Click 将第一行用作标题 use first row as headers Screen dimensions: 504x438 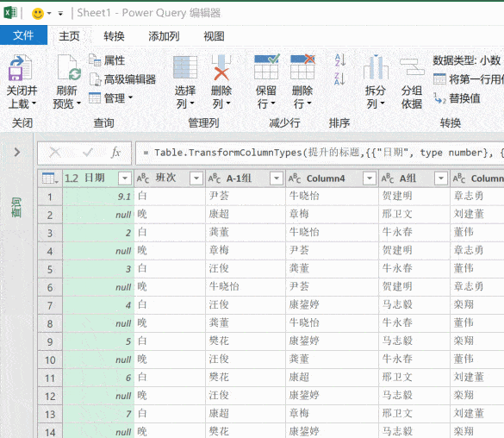pos(469,79)
